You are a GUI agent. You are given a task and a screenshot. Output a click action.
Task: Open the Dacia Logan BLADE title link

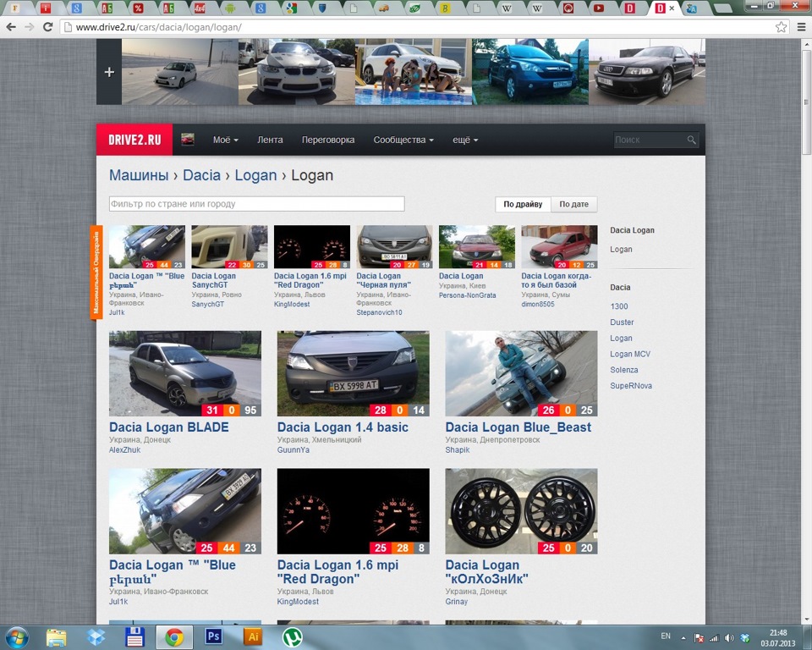[x=169, y=427]
